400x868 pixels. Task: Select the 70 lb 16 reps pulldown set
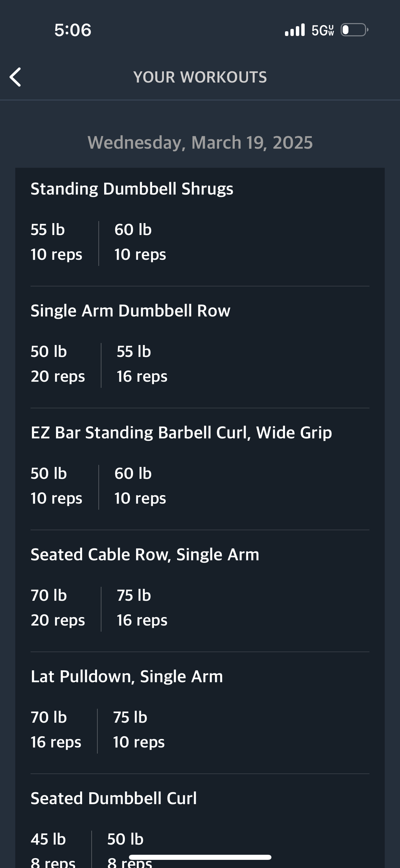[56, 730]
